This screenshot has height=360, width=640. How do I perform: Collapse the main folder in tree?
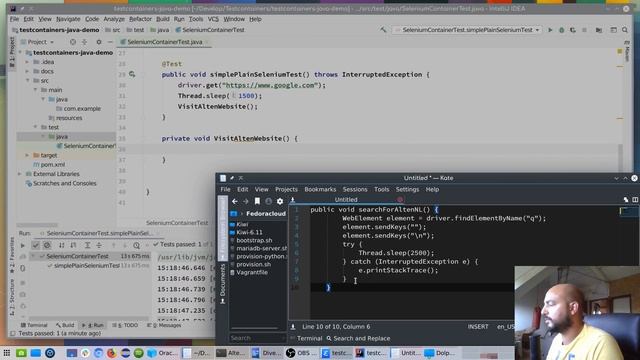(36, 90)
